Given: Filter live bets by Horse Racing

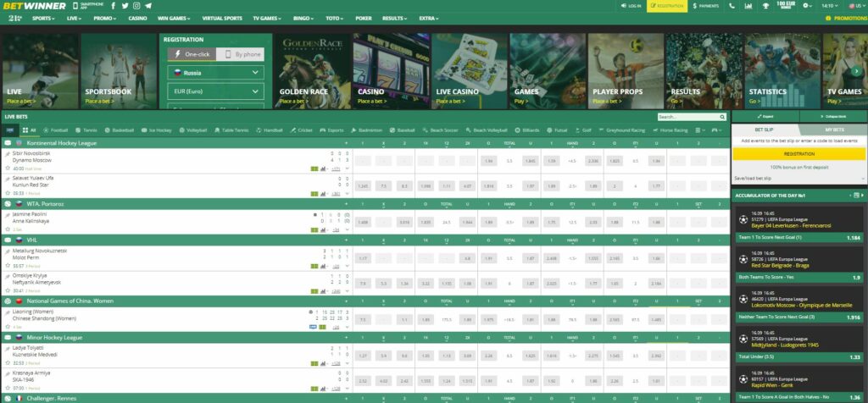Looking at the screenshot, I should click(670, 130).
